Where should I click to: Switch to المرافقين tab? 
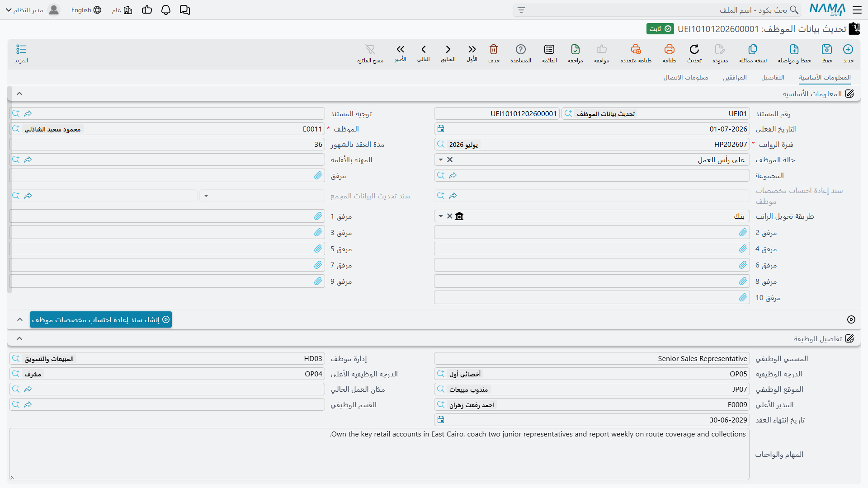(735, 78)
